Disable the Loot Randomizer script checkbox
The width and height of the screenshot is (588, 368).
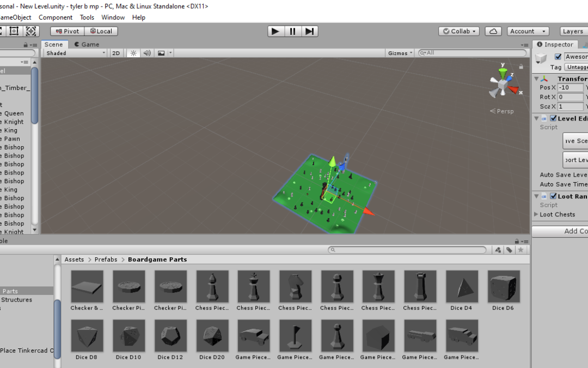coord(553,196)
